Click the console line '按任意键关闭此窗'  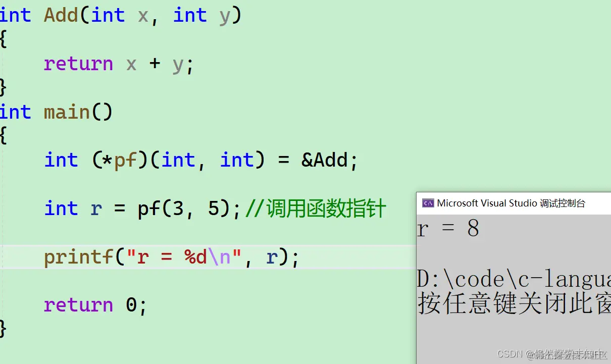(x=514, y=303)
